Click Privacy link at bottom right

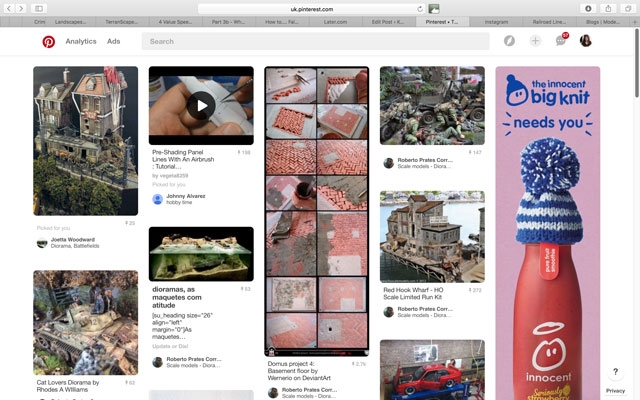615,391
